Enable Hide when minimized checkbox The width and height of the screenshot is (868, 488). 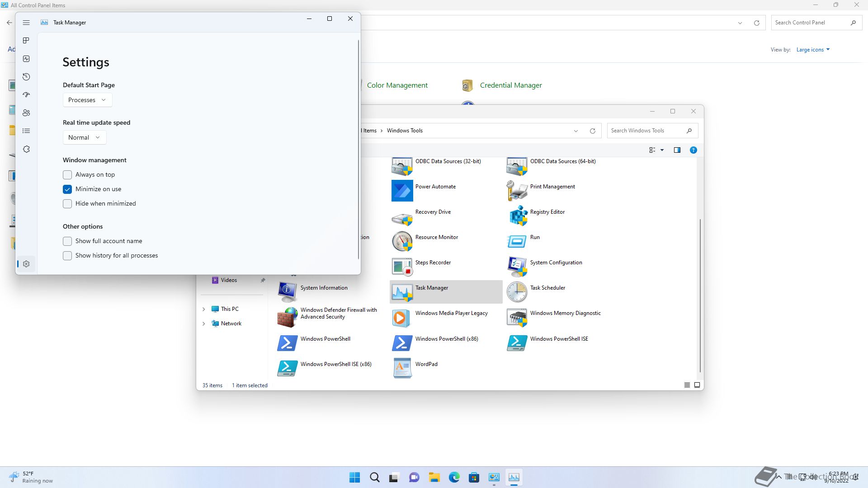(67, 204)
